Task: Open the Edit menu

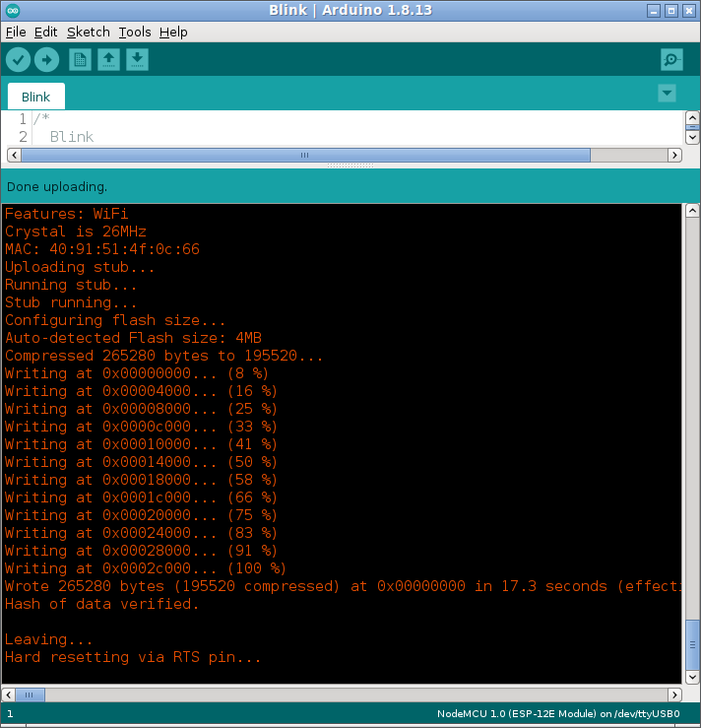Action: point(45,33)
